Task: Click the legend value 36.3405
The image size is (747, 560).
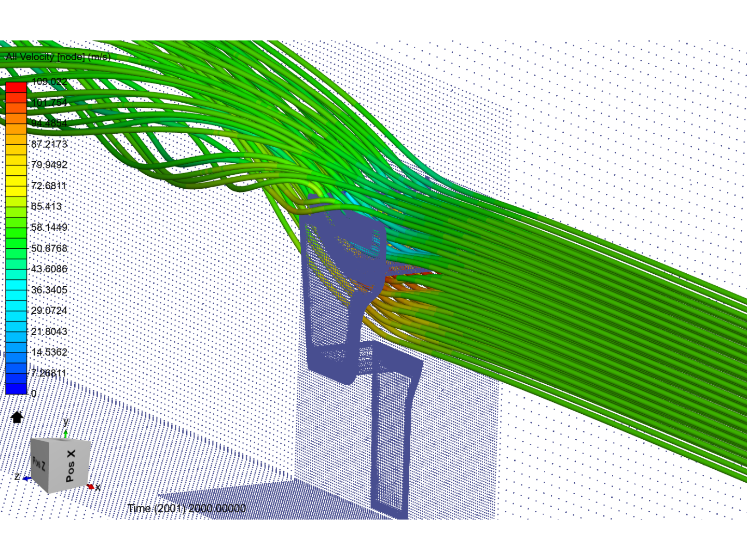Action: tap(49, 289)
